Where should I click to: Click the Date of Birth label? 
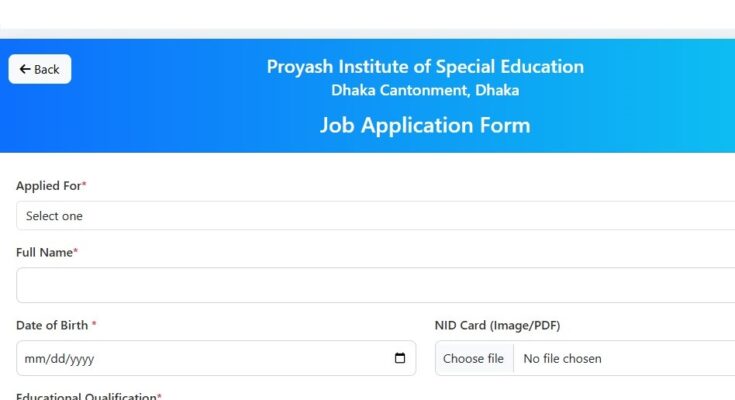55,326
